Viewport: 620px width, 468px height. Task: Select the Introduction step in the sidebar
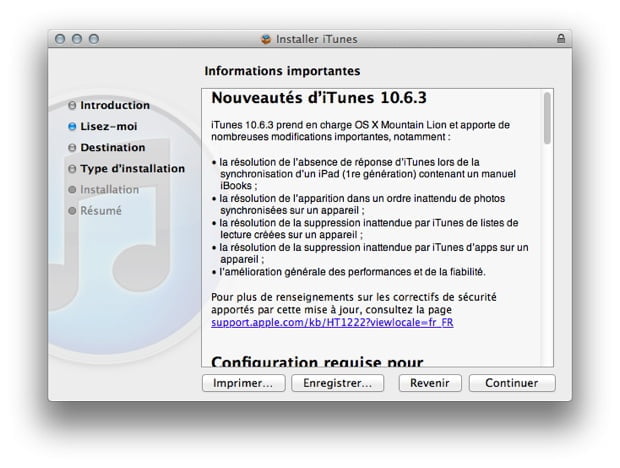pos(115,105)
